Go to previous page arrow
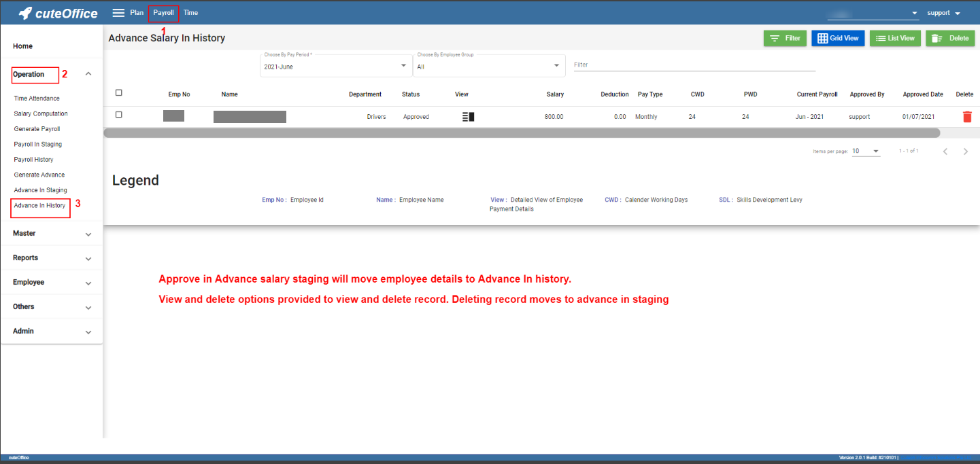Screen dimensions: 980x464 point(945,151)
